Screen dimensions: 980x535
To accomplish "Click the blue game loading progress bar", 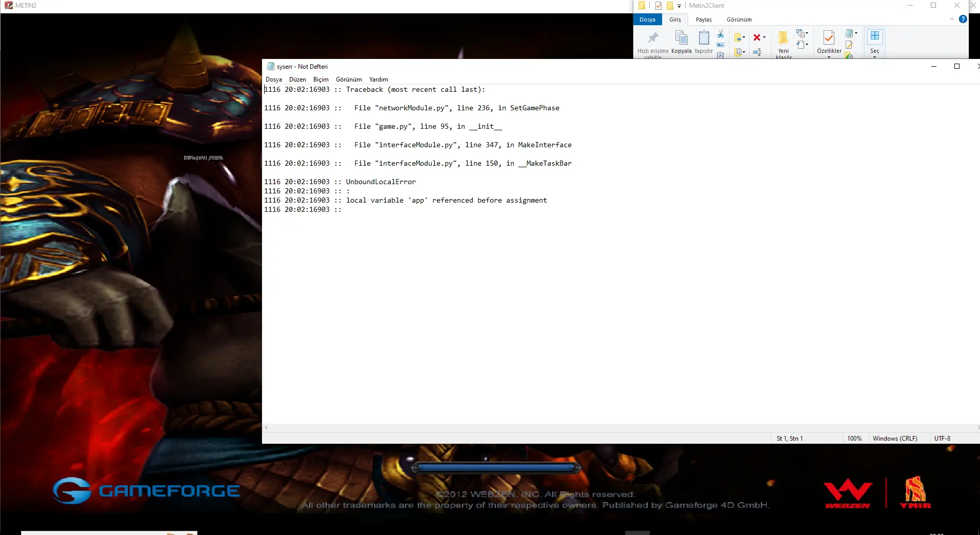I will tap(496, 467).
